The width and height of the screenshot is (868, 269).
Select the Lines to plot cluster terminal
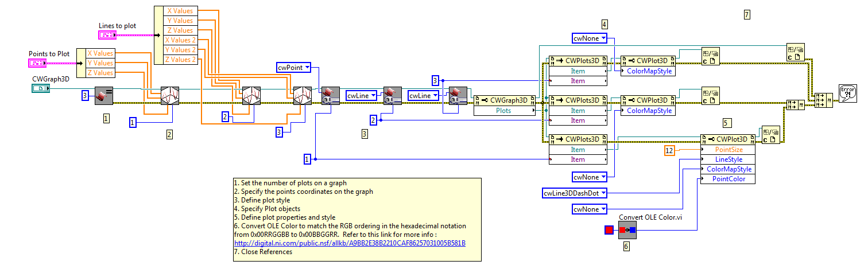pyautogui.click(x=107, y=36)
